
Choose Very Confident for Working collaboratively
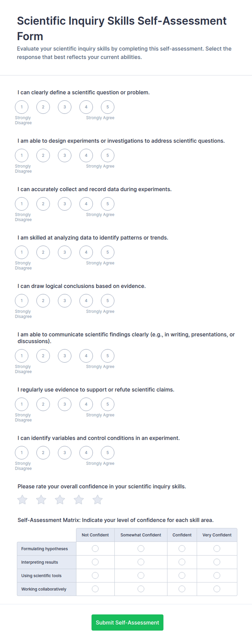(x=217, y=589)
